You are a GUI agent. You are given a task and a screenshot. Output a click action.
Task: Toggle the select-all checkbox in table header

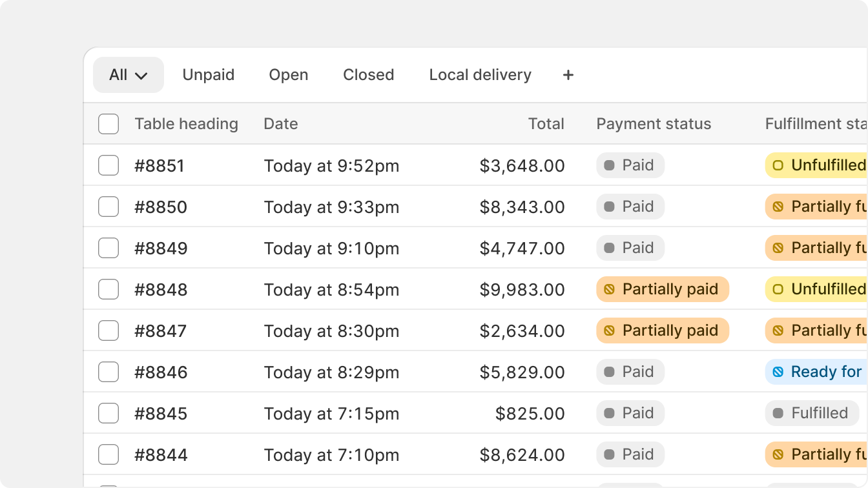coord(108,124)
